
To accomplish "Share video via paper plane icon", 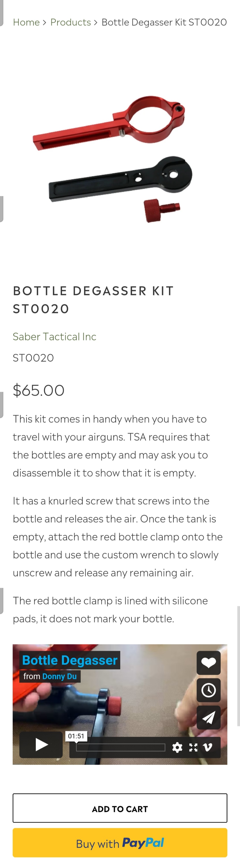I will coord(208,717).
